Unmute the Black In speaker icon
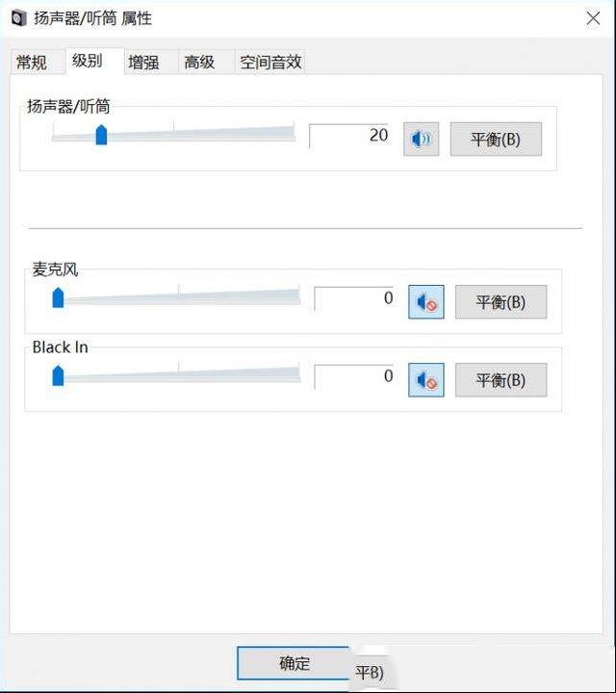The width and height of the screenshot is (616, 693). point(426,380)
